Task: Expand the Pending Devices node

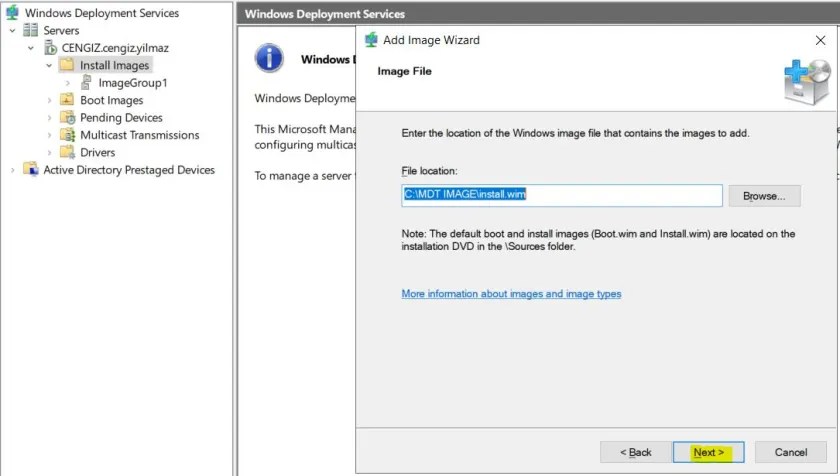Action: click(49, 118)
